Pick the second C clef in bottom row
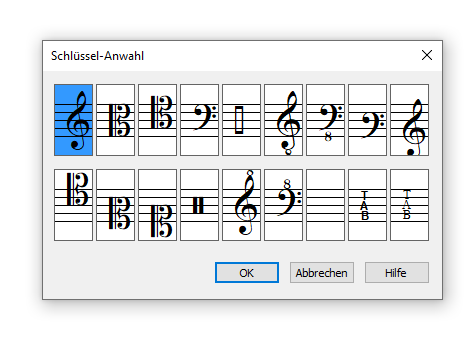The width and height of the screenshot is (476, 364). [x=115, y=205]
